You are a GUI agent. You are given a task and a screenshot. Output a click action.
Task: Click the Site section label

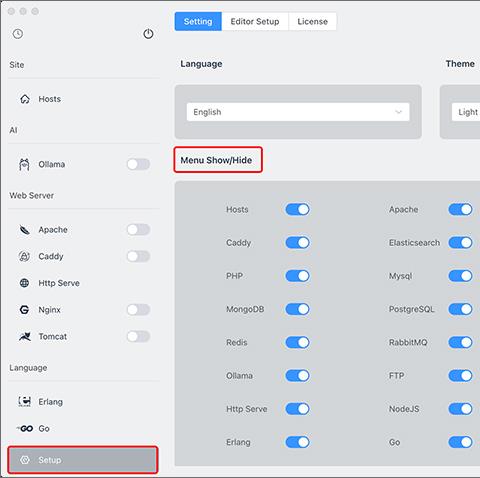coord(17,65)
